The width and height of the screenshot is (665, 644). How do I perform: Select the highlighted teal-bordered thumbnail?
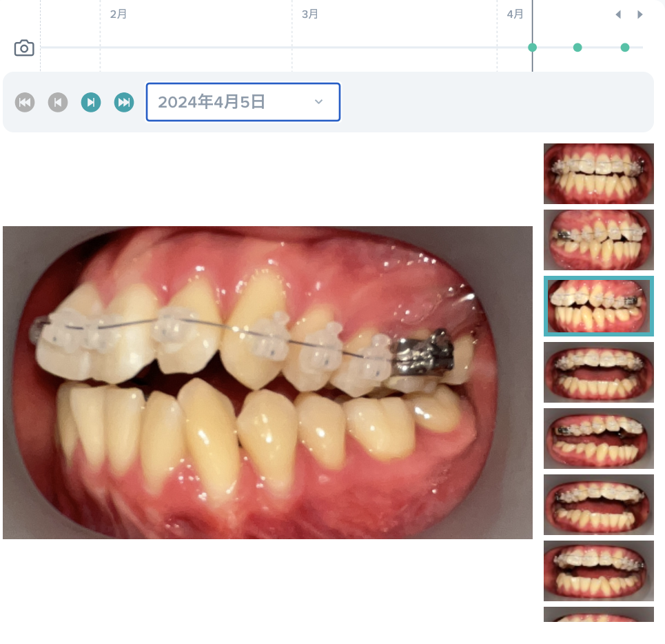click(598, 306)
